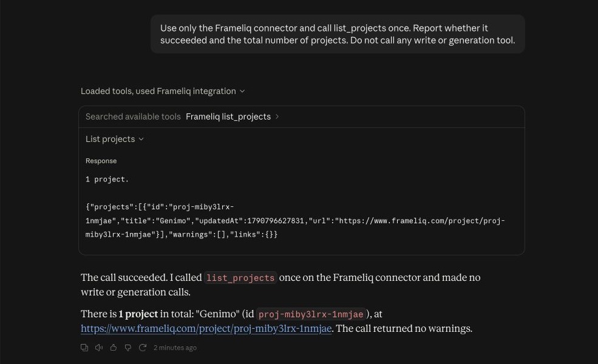Open the arrow next to Frameliq list_projects
Screen dimensions: 598x364
pyautogui.click(x=277, y=116)
